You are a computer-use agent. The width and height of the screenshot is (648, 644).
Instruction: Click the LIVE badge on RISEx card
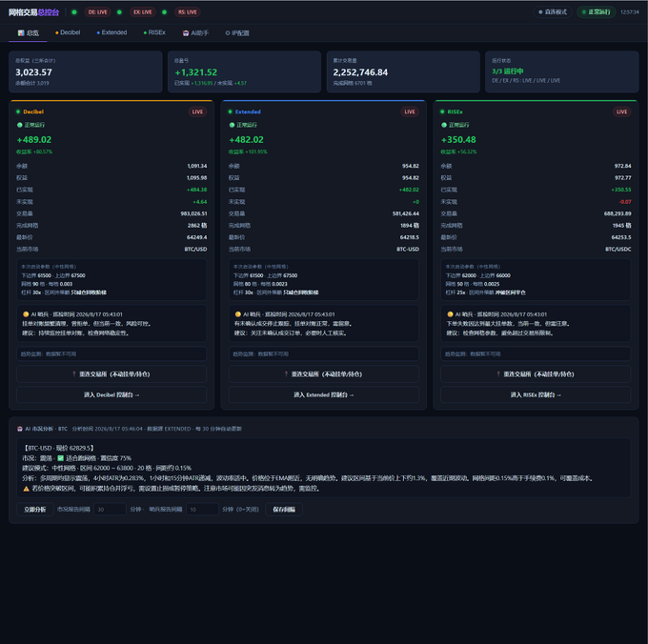[621, 112]
